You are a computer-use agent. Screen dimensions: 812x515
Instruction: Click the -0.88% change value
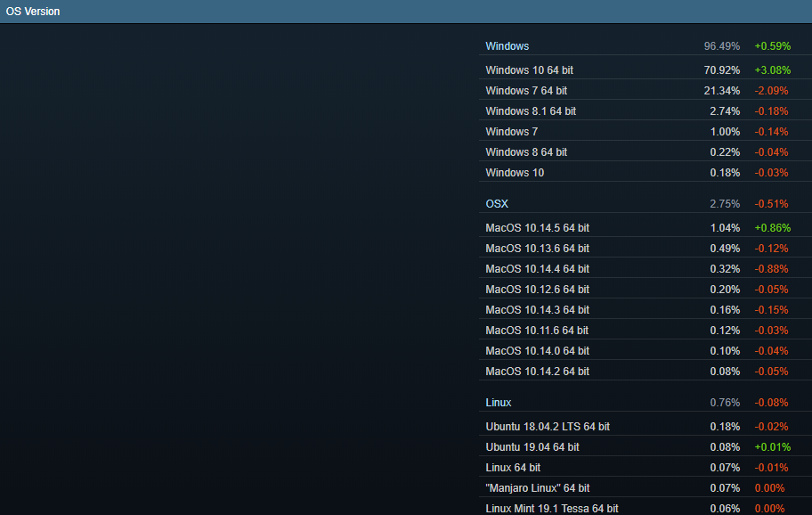(771, 268)
